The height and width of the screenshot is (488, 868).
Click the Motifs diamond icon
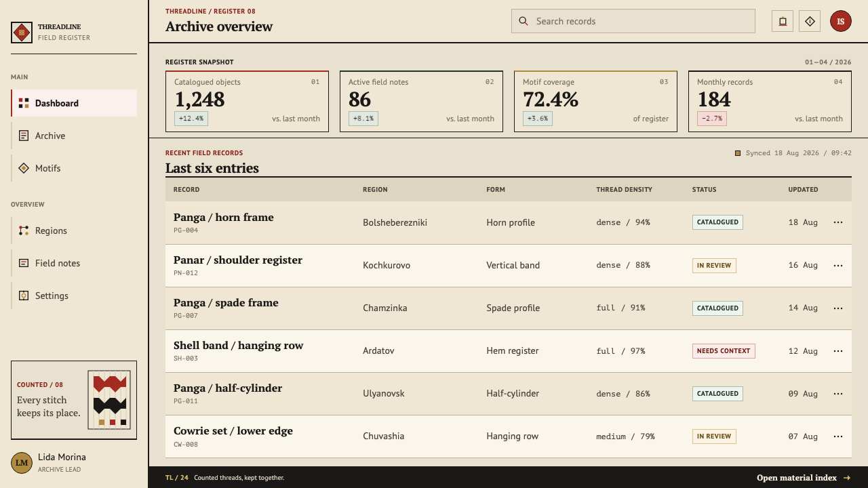24,168
